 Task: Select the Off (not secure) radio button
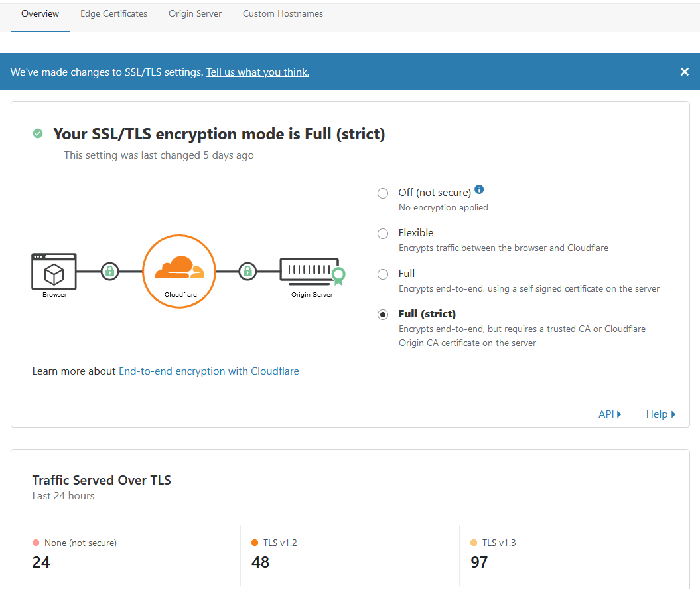click(x=383, y=193)
